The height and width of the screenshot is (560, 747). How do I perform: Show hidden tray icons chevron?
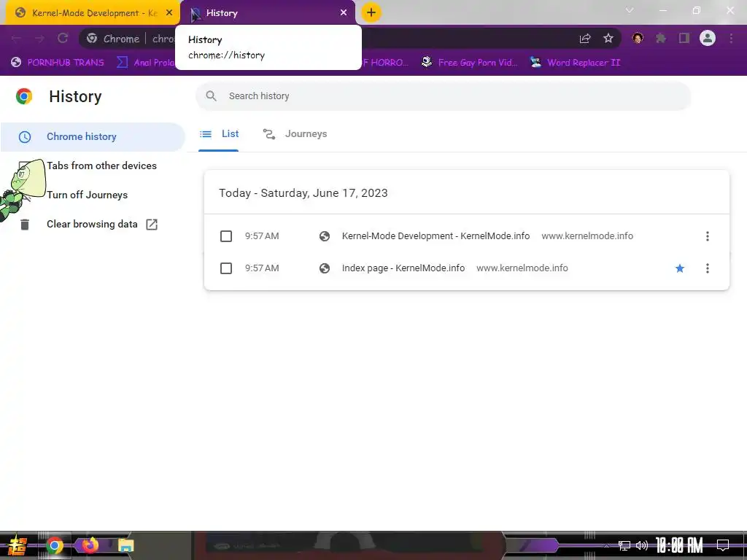point(606,545)
